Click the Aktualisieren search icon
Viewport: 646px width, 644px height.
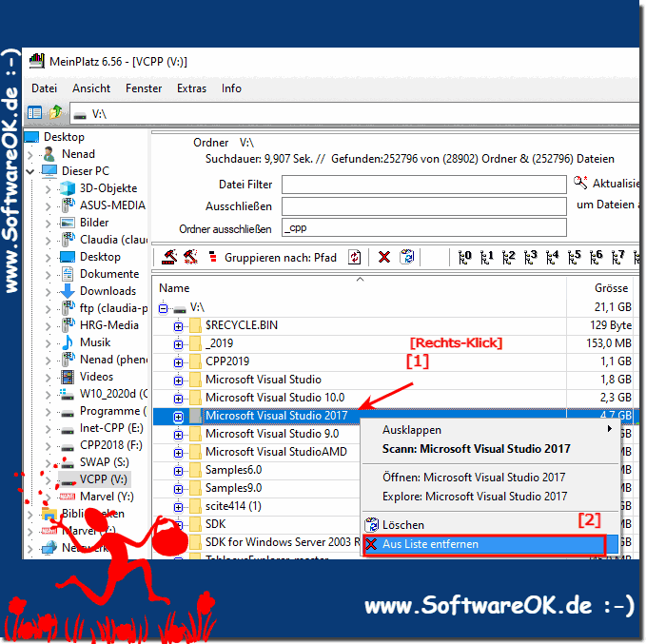click(x=580, y=182)
